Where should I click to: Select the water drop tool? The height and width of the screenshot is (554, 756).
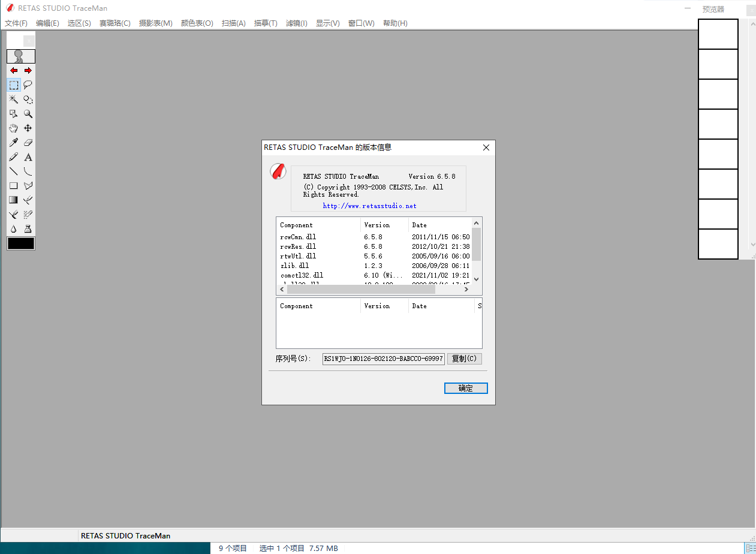point(14,229)
